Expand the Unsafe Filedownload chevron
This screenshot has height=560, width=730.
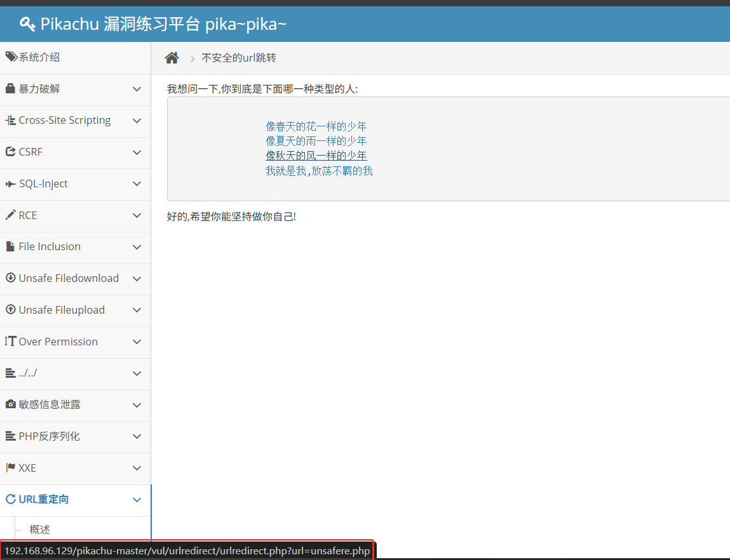(137, 279)
